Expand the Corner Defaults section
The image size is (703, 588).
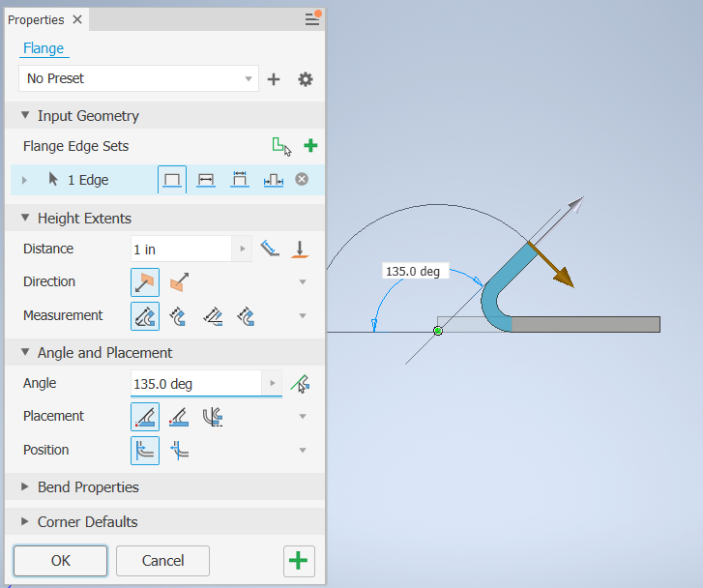point(25,521)
